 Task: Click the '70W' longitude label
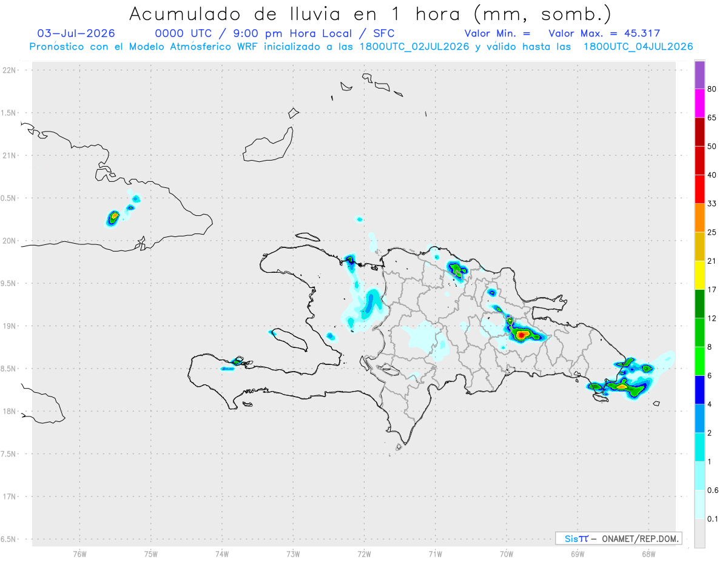coord(506,554)
